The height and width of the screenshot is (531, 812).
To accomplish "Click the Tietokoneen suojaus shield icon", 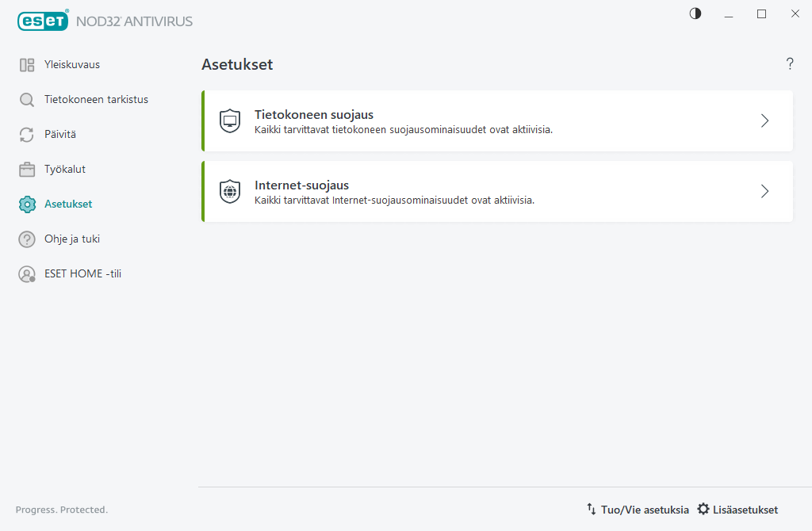I will click(x=230, y=121).
